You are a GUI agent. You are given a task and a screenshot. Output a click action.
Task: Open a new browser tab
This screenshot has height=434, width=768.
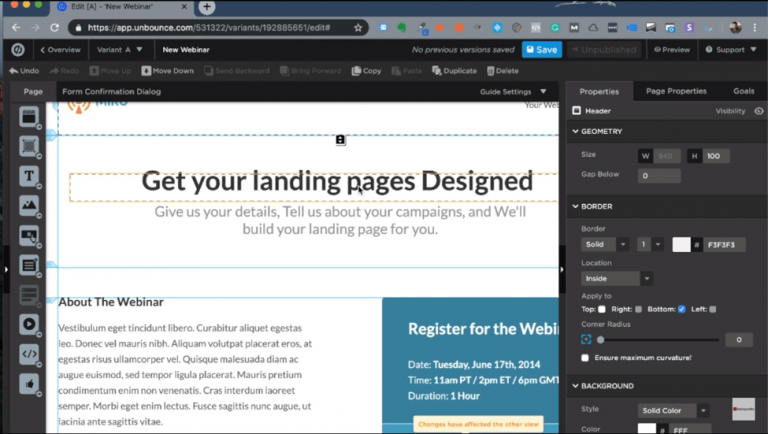(x=207, y=7)
